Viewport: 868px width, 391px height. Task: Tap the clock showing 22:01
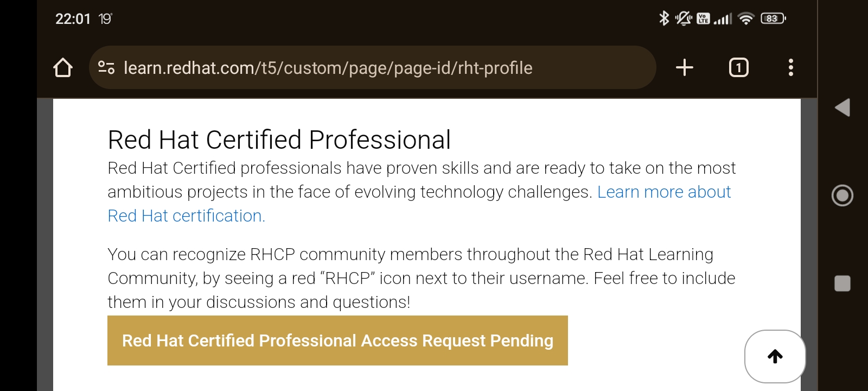pos(73,19)
